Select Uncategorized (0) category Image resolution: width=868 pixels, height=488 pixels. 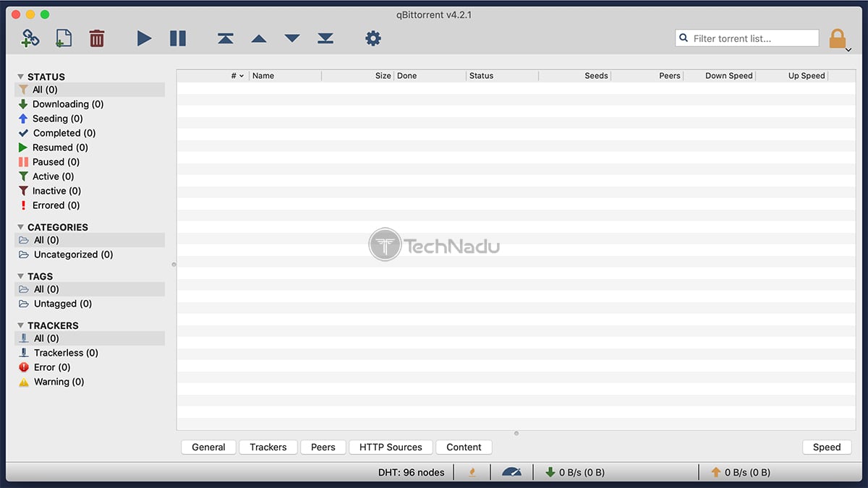[90, 254]
